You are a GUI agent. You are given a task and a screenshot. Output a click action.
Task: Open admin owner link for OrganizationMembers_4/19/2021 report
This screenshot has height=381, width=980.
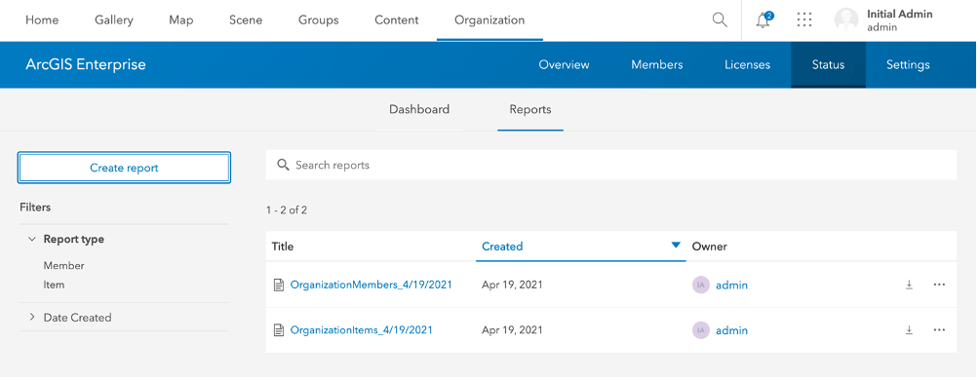point(731,286)
